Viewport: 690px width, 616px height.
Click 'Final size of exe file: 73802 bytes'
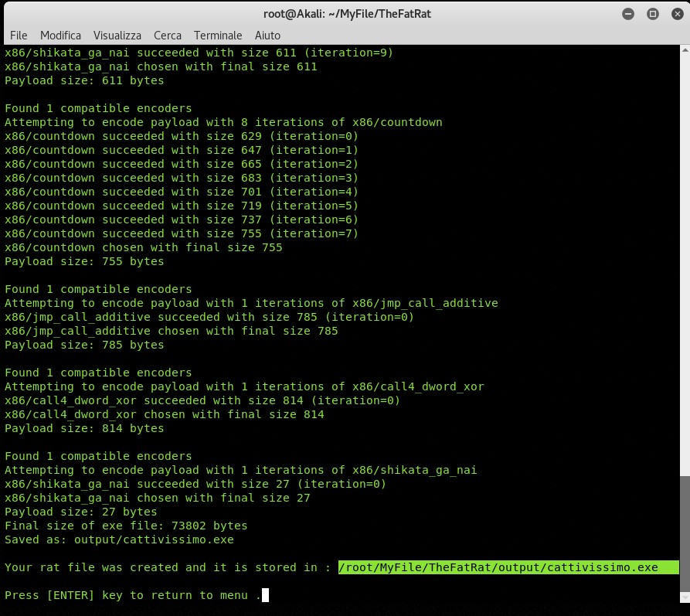(126, 526)
